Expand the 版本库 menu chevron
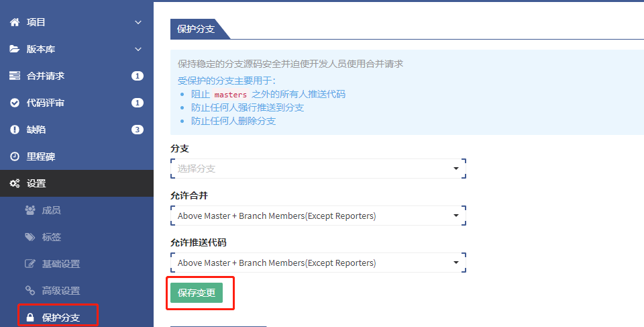 138,49
